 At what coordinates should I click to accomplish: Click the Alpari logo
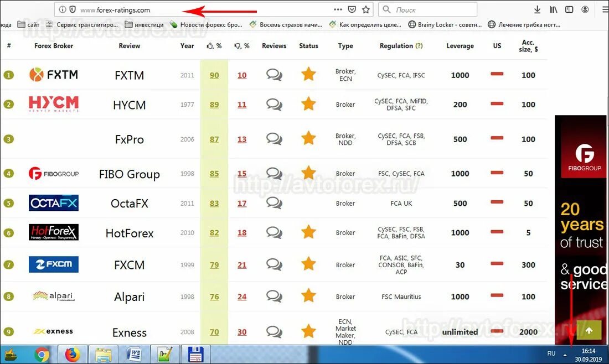point(54,296)
